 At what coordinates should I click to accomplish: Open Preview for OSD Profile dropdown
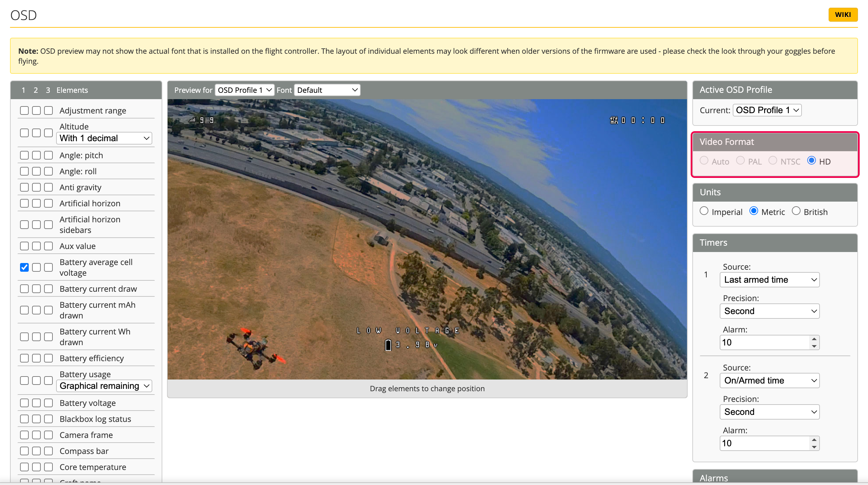(244, 90)
